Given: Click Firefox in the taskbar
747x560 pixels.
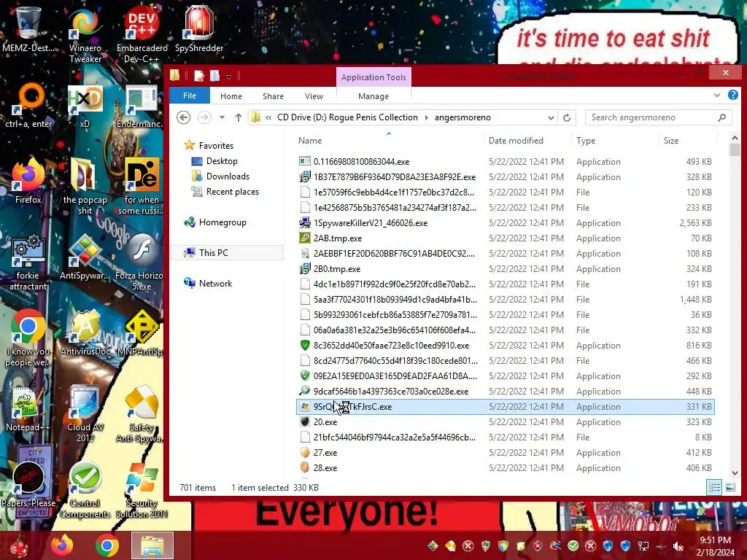Looking at the screenshot, I should click(x=62, y=545).
